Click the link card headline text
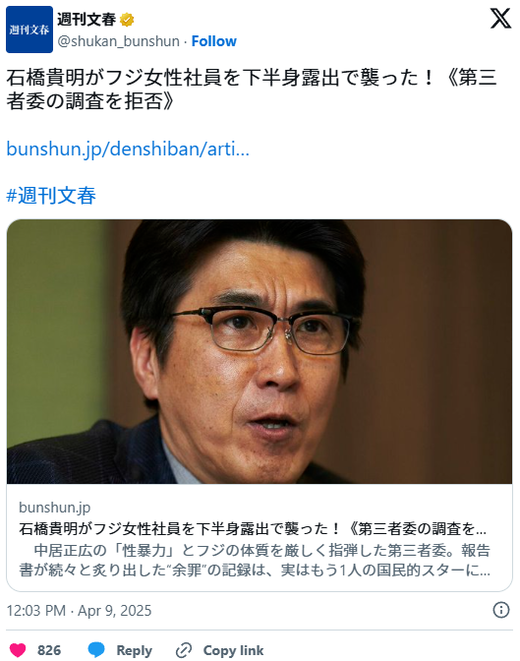 tap(253, 529)
